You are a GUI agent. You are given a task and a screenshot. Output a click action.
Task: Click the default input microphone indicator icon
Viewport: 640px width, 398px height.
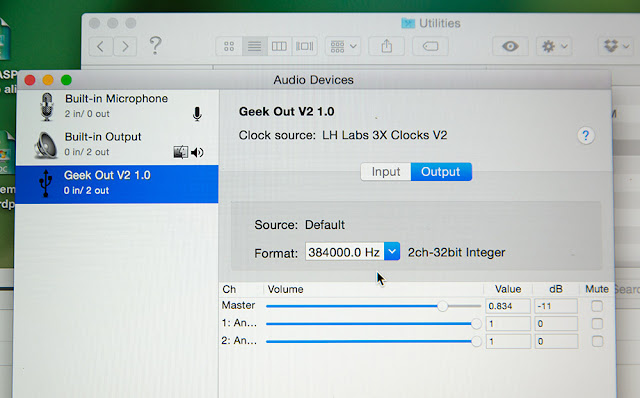click(x=197, y=114)
